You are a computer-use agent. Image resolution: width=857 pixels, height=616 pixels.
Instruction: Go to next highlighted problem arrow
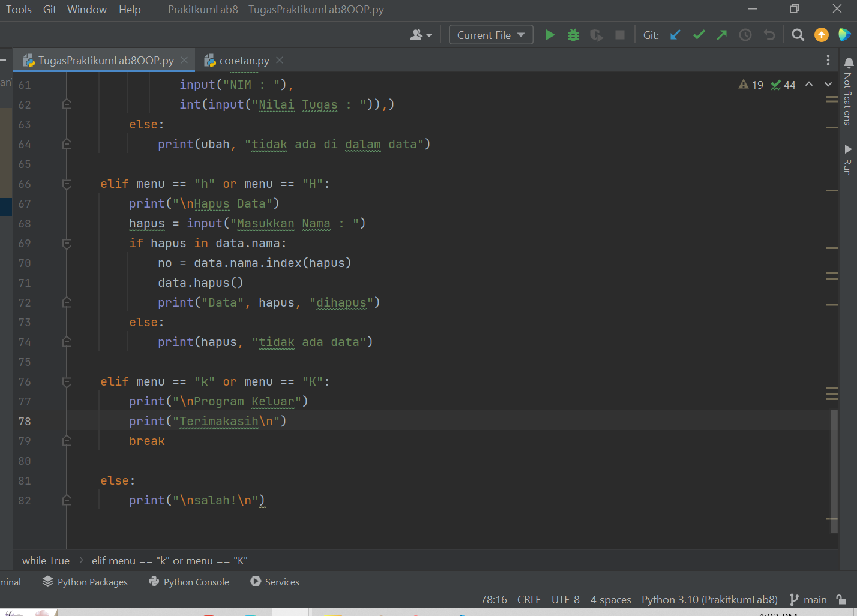click(828, 84)
